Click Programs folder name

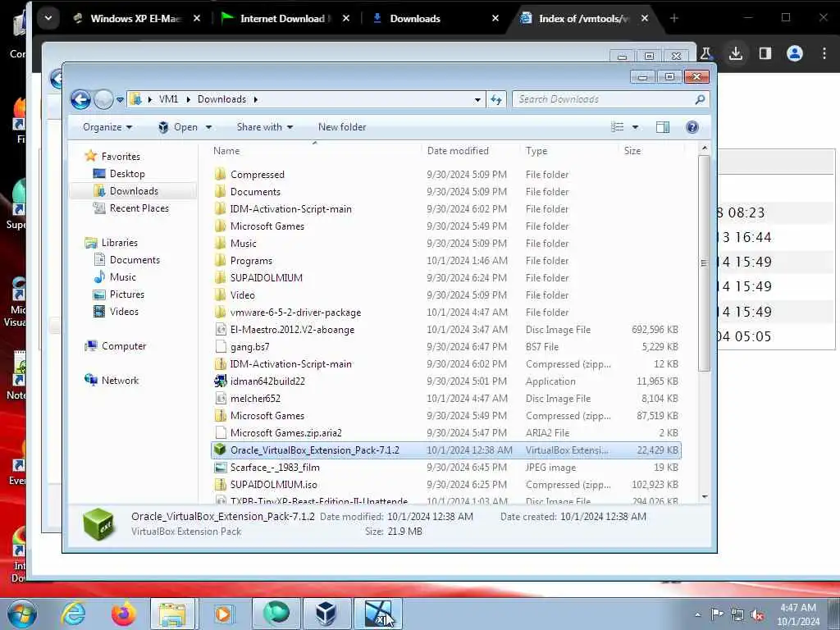tap(251, 260)
